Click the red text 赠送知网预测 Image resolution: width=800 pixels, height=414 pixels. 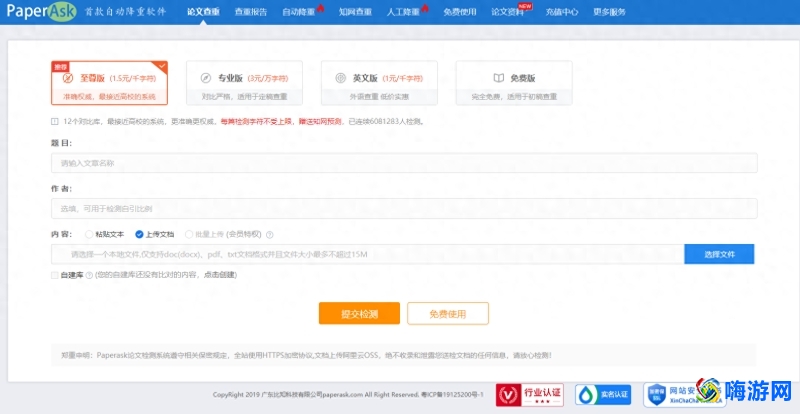coord(318,121)
